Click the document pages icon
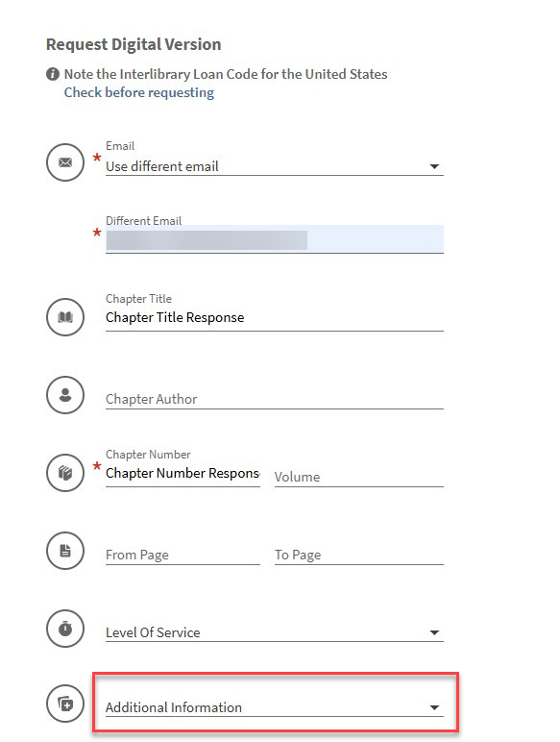 coord(65,551)
